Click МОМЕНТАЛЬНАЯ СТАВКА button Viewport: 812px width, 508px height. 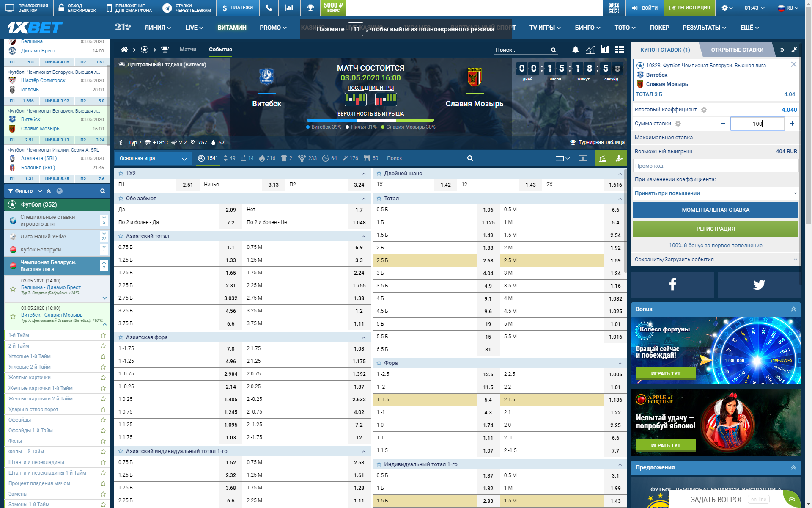click(716, 210)
